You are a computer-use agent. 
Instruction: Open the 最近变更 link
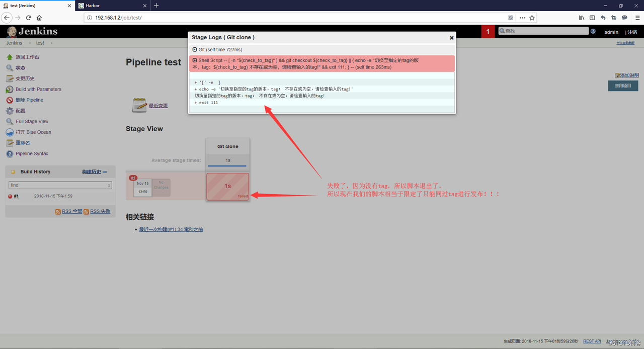pos(158,106)
